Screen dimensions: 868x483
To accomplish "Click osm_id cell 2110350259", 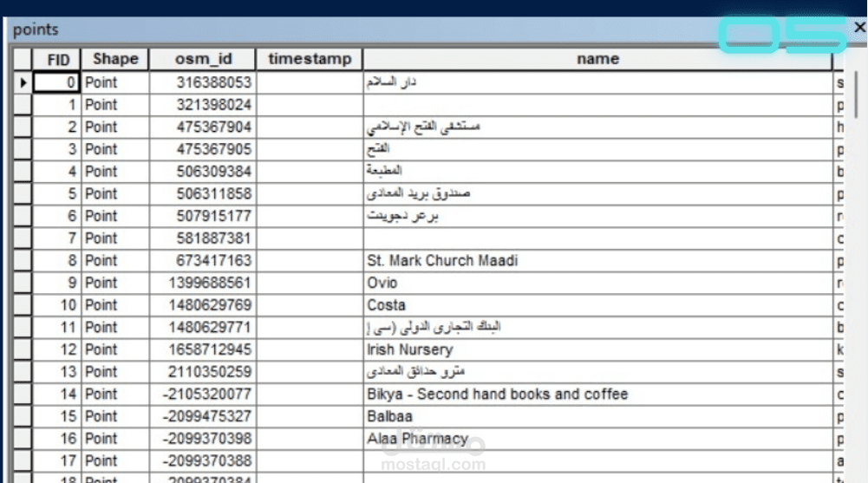I will click(x=203, y=372).
